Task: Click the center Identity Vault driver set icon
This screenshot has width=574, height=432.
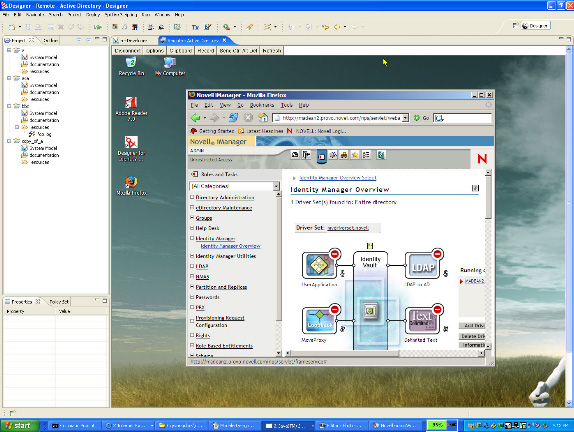Action: coord(370,311)
